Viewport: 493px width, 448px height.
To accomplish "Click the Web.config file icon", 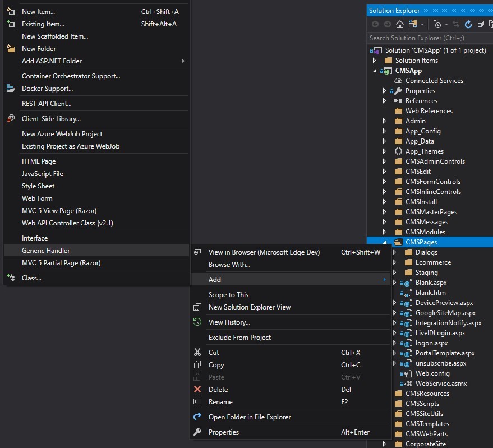I will coord(408,373).
